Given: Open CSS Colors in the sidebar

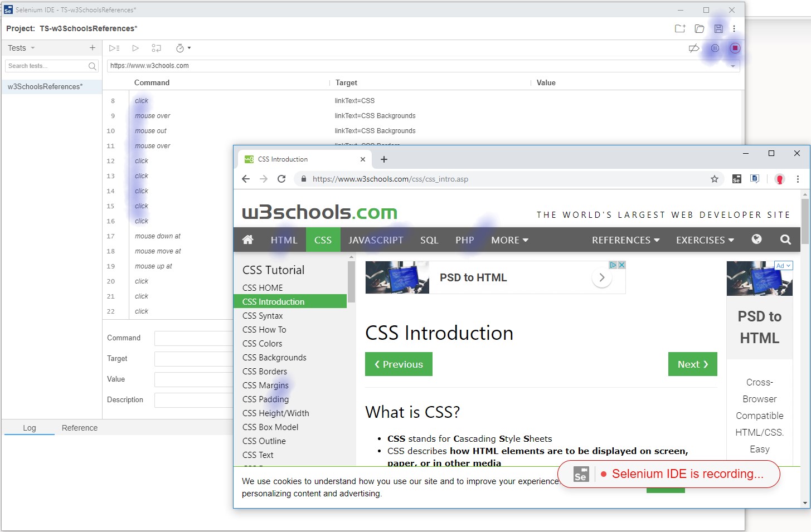Looking at the screenshot, I should coord(262,344).
